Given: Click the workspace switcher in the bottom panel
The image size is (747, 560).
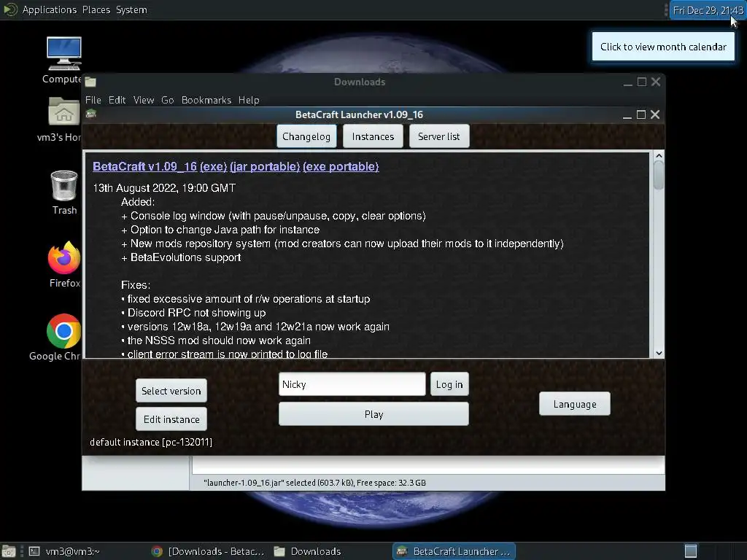Looking at the screenshot, I should [x=690, y=551].
